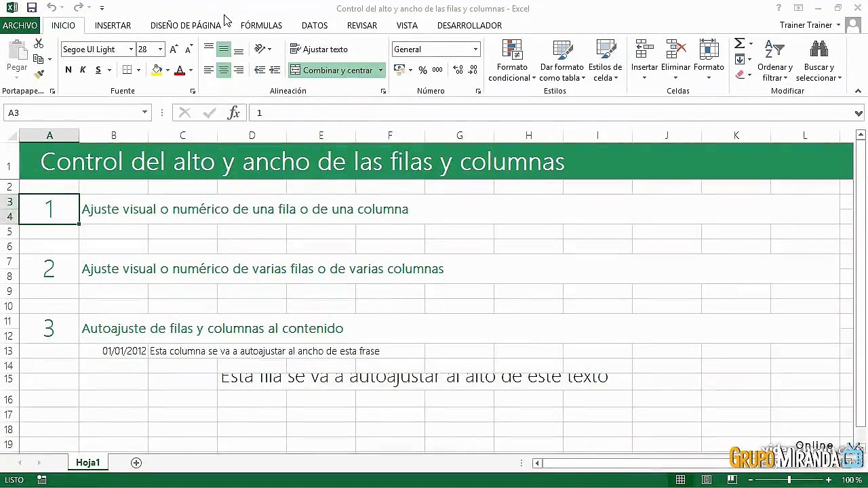Increase indent in the Alineación group
The height and width of the screenshot is (488, 868).
click(x=275, y=70)
